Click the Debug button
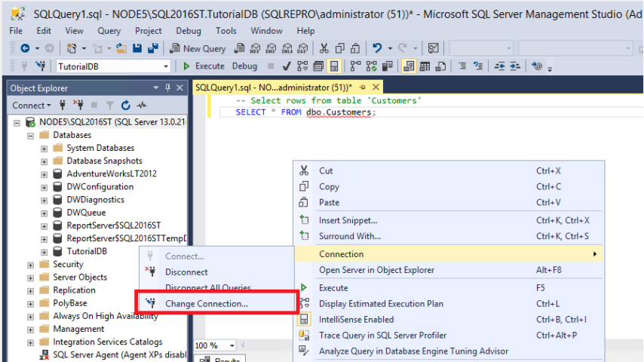The image size is (644, 362). [244, 66]
